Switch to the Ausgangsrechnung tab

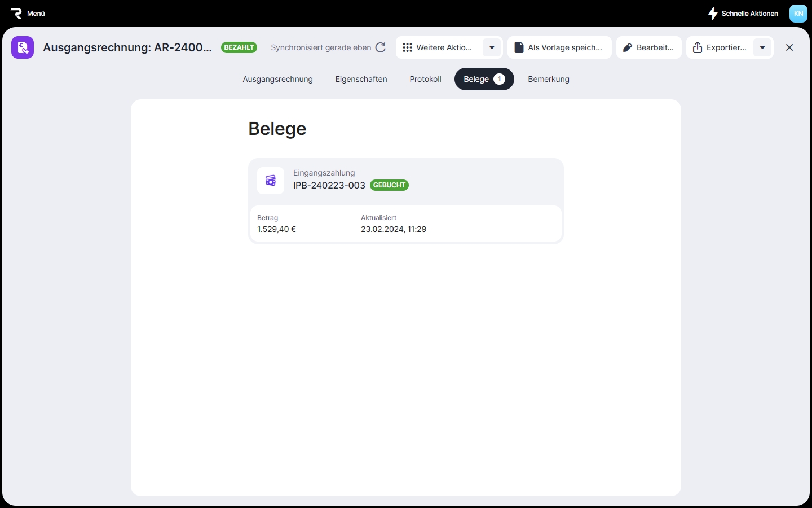click(x=277, y=79)
